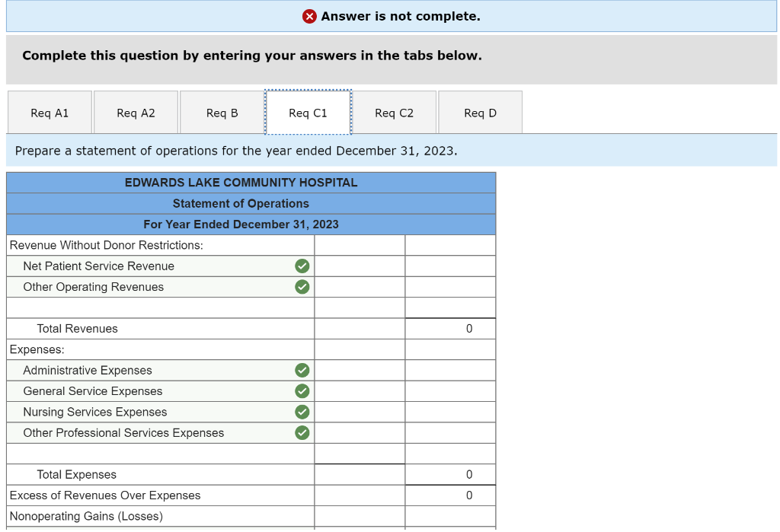Click the Nonoperating Gains (Losses) row label
The height and width of the screenshot is (532, 780).
(x=86, y=517)
